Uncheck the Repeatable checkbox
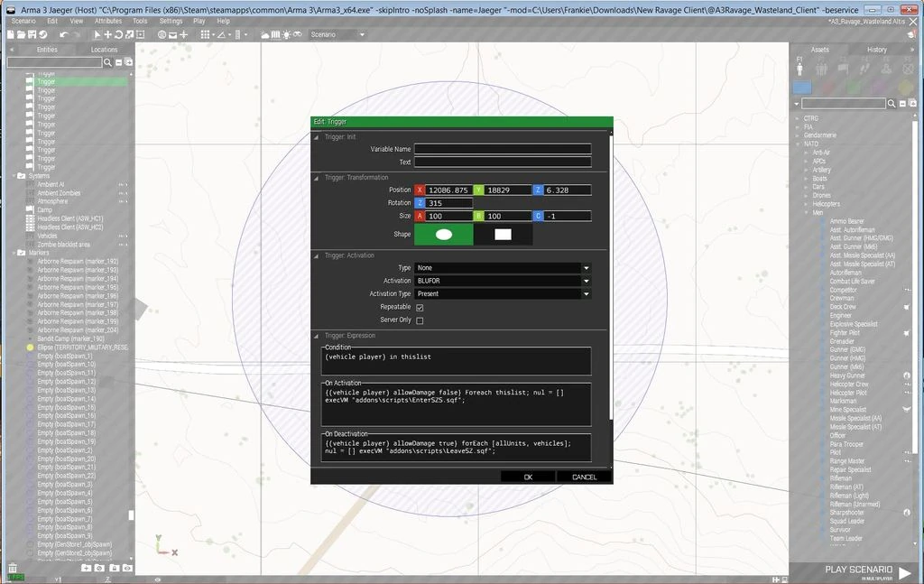Image resolution: width=924 pixels, height=584 pixels. coord(420,307)
